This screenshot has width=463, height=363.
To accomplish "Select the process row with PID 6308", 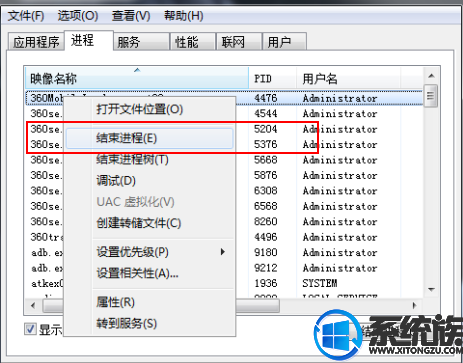I will pyautogui.click(x=224, y=191).
